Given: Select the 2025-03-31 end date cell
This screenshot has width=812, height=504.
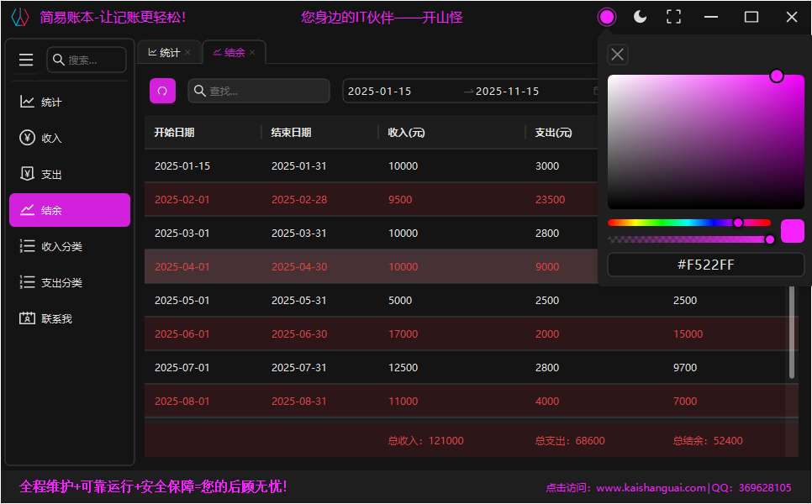Looking at the screenshot, I should (x=299, y=234).
